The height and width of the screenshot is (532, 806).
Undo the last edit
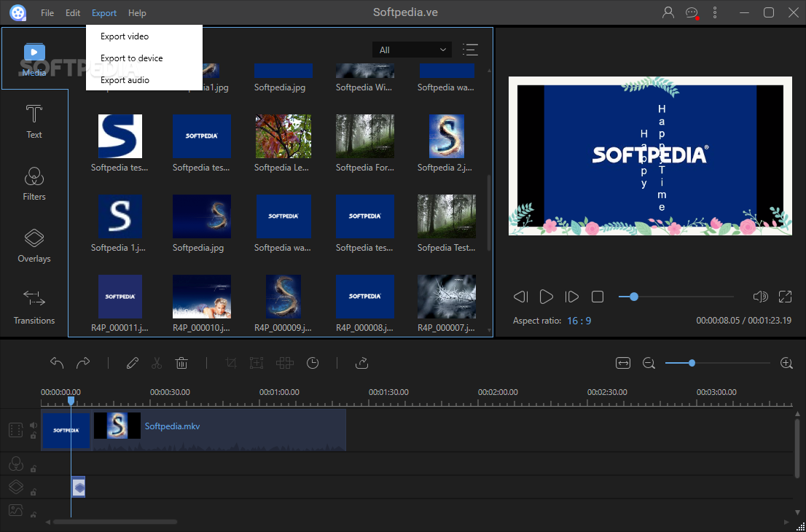point(57,363)
